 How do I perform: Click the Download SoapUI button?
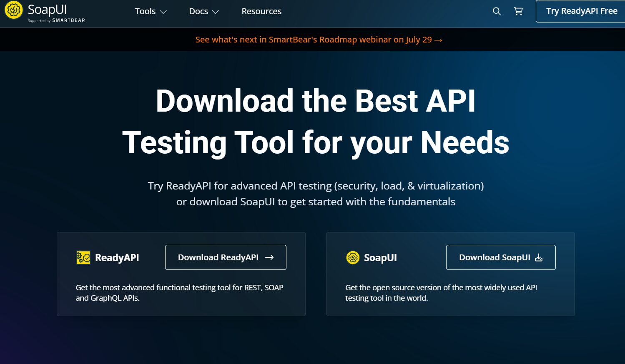(501, 257)
